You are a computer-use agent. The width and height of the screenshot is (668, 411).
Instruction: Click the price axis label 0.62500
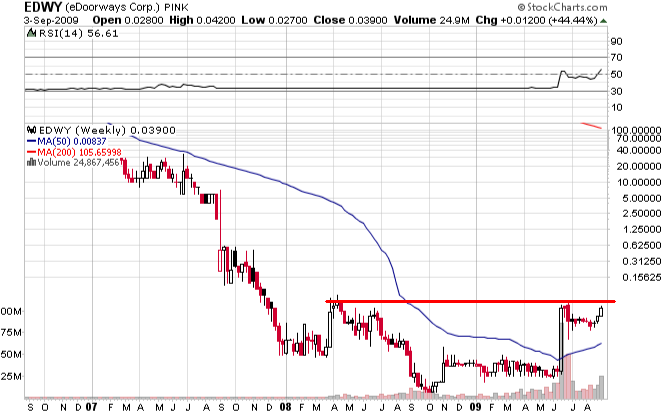click(642, 245)
